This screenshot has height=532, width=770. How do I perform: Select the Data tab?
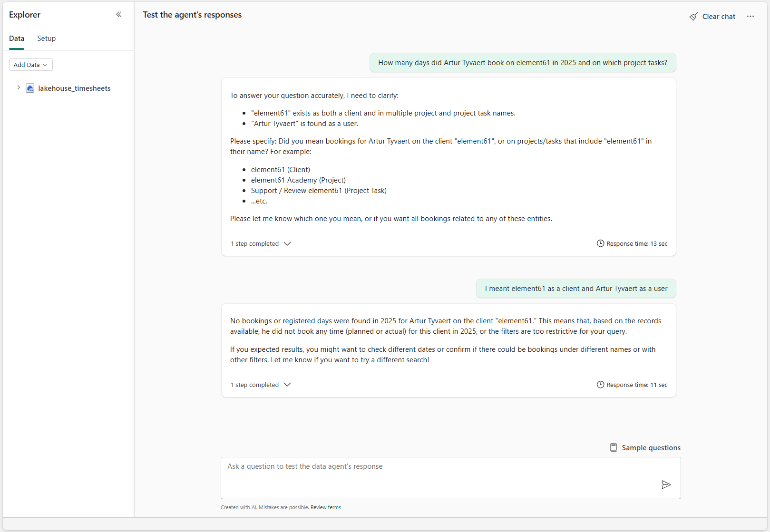17,39
